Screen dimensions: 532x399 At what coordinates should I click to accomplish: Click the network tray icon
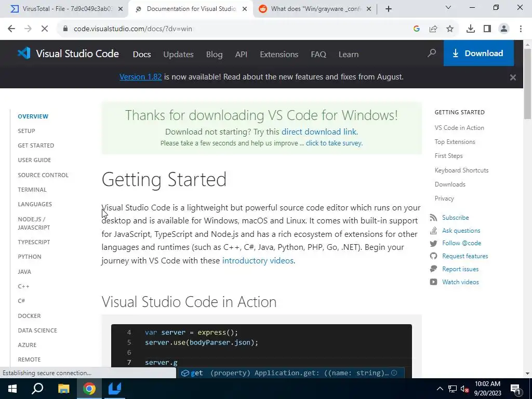(453, 389)
